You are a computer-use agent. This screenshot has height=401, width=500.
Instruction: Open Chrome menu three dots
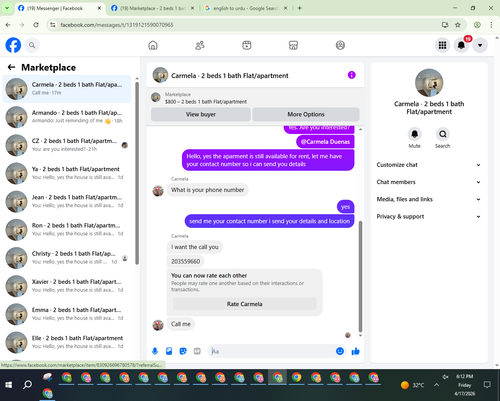point(491,25)
